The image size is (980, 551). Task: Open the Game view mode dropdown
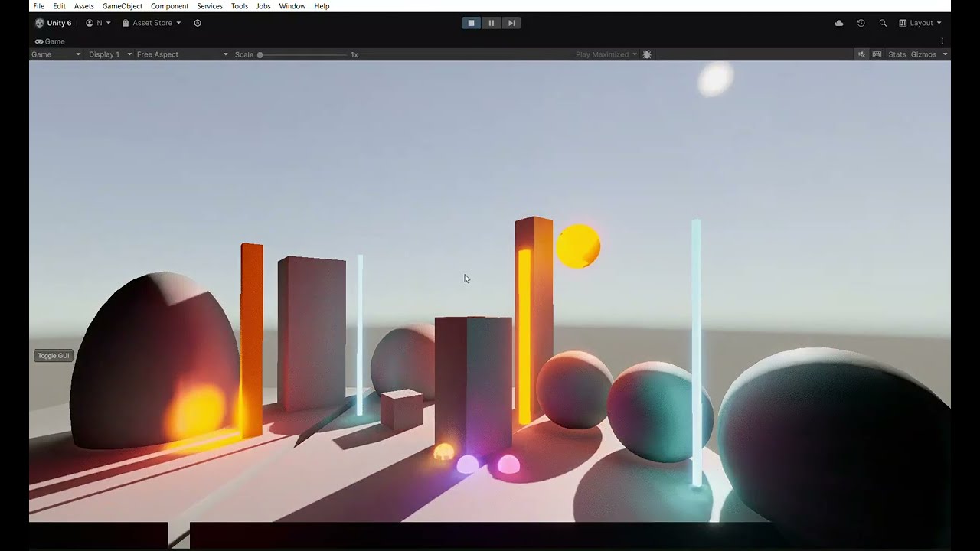click(x=56, y=54)
